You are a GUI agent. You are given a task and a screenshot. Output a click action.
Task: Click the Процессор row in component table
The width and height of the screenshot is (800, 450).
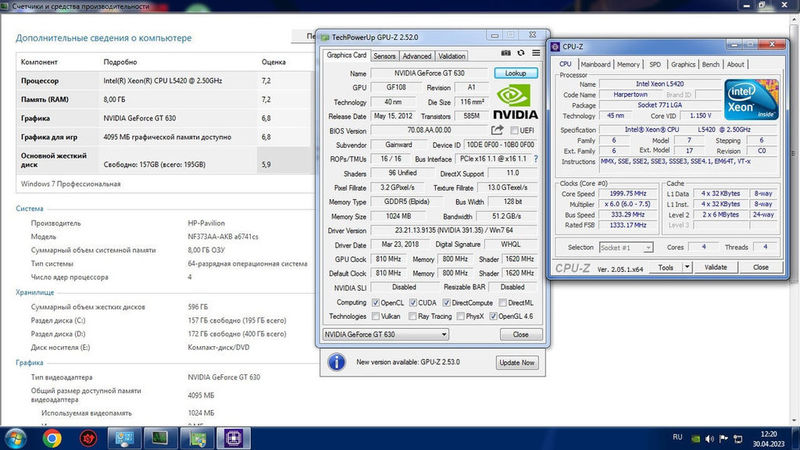[x=165, y=81]
